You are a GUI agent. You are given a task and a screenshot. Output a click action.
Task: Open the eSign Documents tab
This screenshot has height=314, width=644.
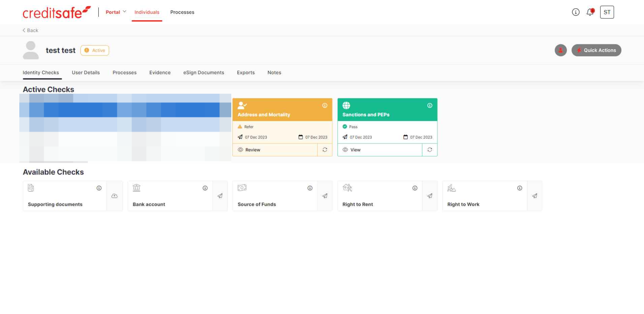(x=203, y=72)
